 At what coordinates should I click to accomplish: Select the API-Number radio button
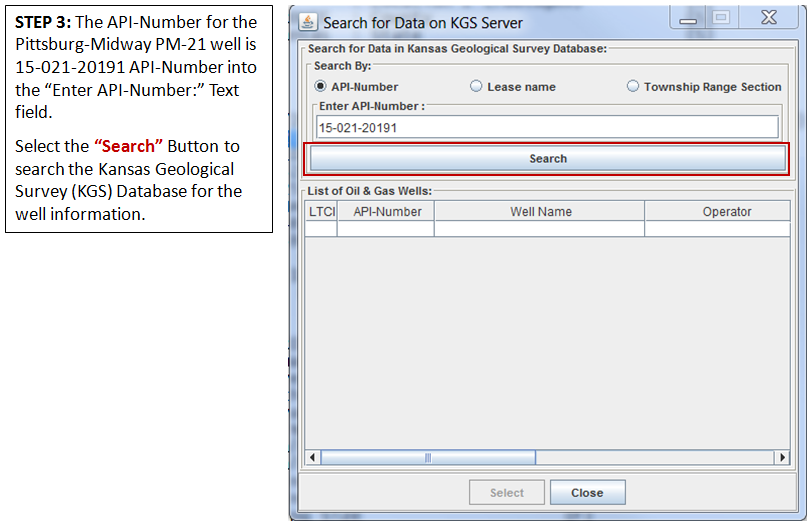point(320,86)
